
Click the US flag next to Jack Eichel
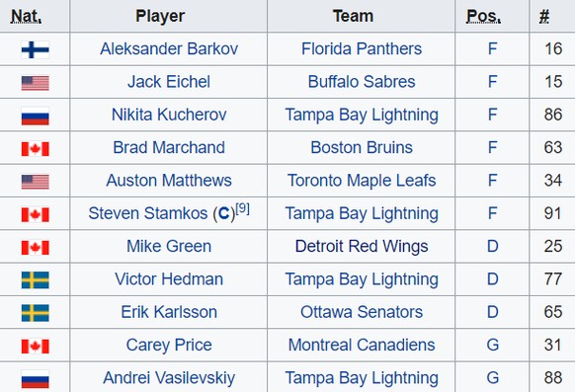(x=36, y=83)
